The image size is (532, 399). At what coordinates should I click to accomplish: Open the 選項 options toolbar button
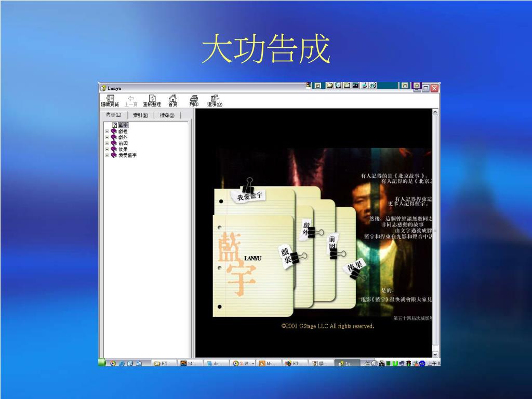215,101
